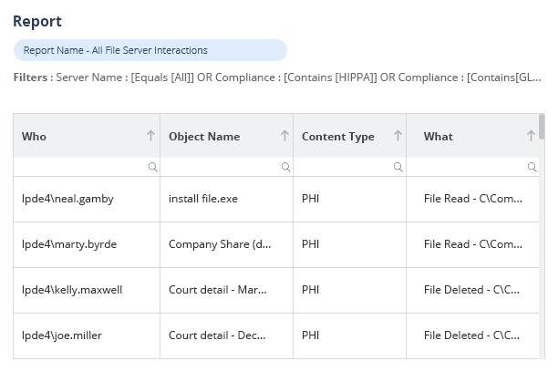Click sort arrow in Object Name column
Image resolution: width=558 pixels, height=392 pixels.
coord(284,136)
